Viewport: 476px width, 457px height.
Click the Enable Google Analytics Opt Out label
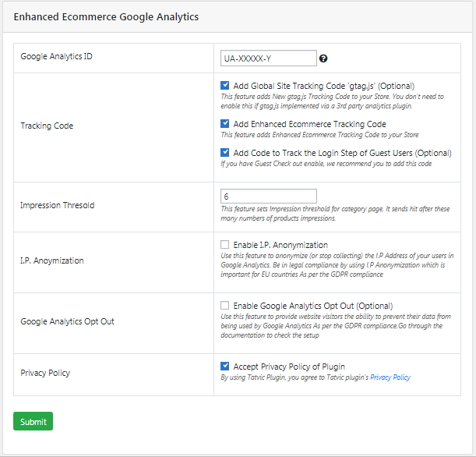point(313,306)
